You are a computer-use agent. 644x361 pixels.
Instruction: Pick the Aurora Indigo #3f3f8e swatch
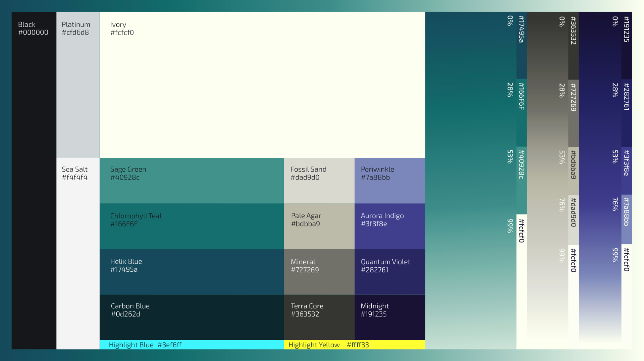click(x=390, y=226)
